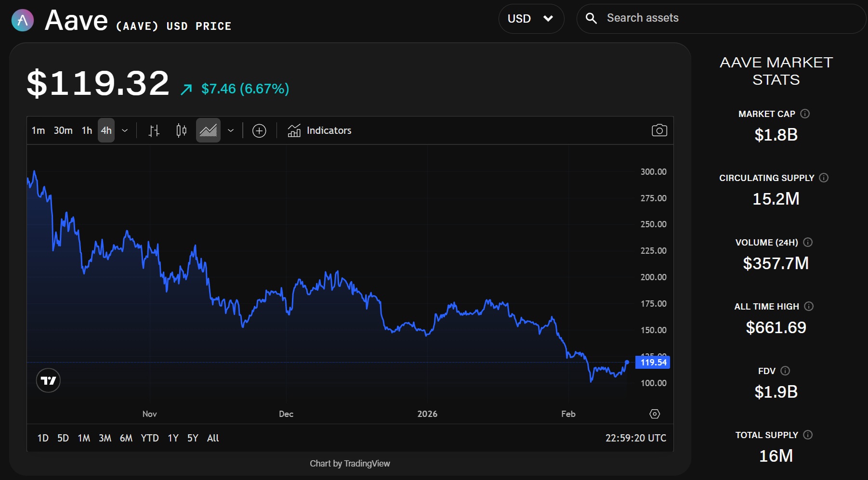The width and height of the screenshot is (868, 480).
Task: Switch to the 1m interval
Action: click(x=38, y=130)
